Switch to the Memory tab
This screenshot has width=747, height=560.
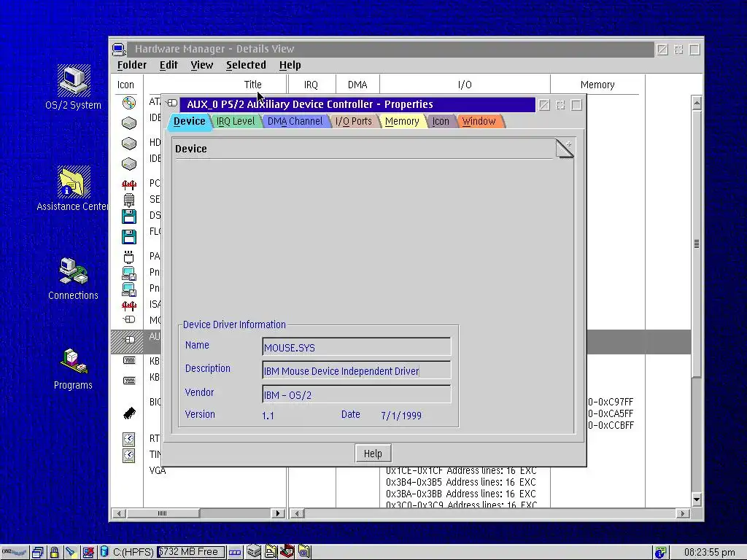pos(402,122)
